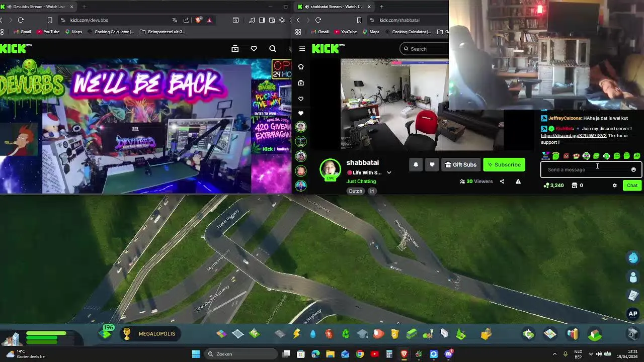Image resolution: width=644 pixels, height=362 pixels.
Task: Reload the kick.com/devubbs page
Action: tap(21, 20)
